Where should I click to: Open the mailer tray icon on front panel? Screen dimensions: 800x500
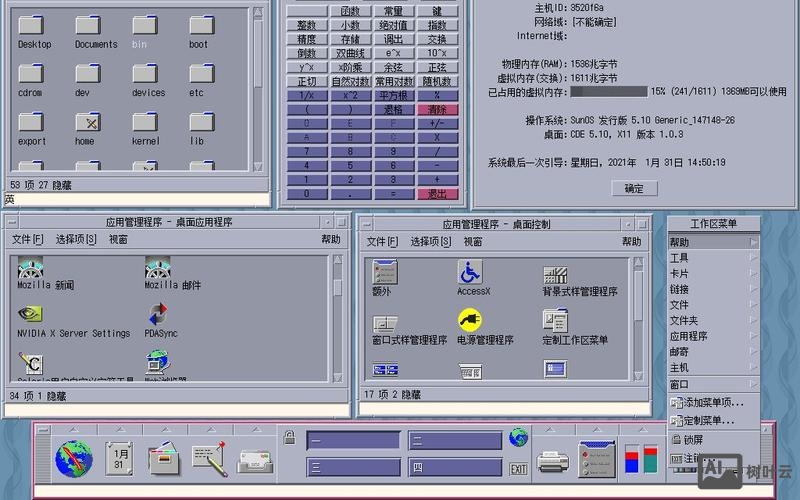click(255, 462)
